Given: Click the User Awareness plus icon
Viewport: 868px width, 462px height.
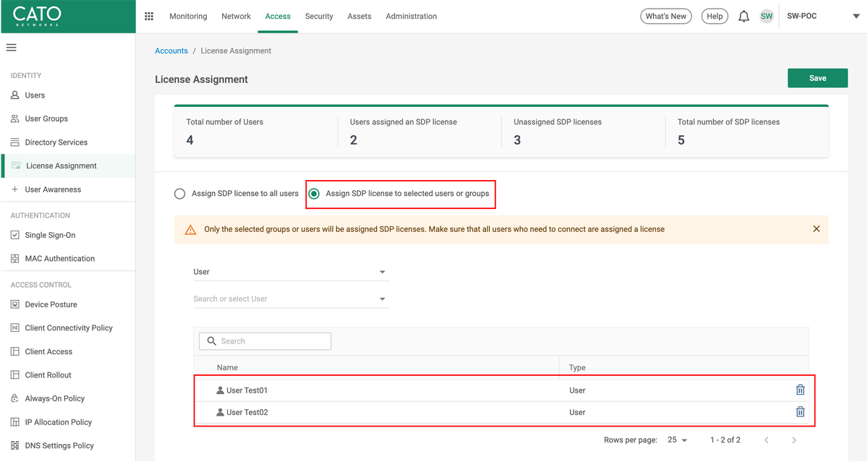Looking at the screenshot, I should 15,189.
